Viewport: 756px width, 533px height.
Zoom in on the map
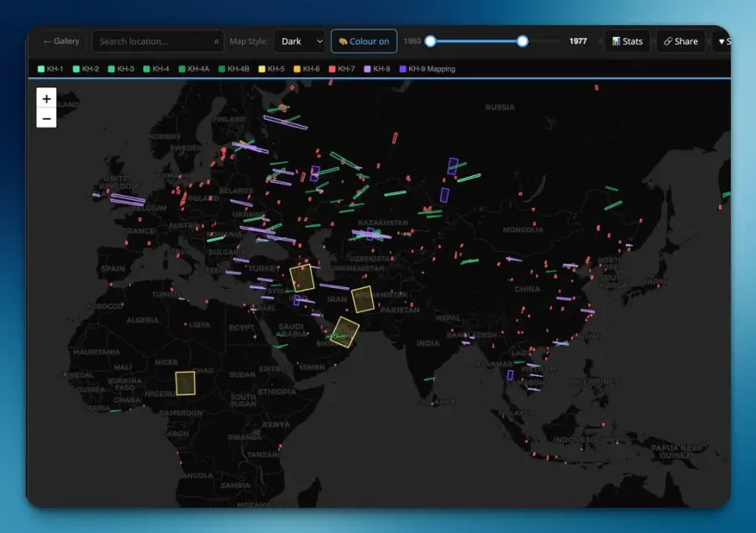click(x=46, y=98)
